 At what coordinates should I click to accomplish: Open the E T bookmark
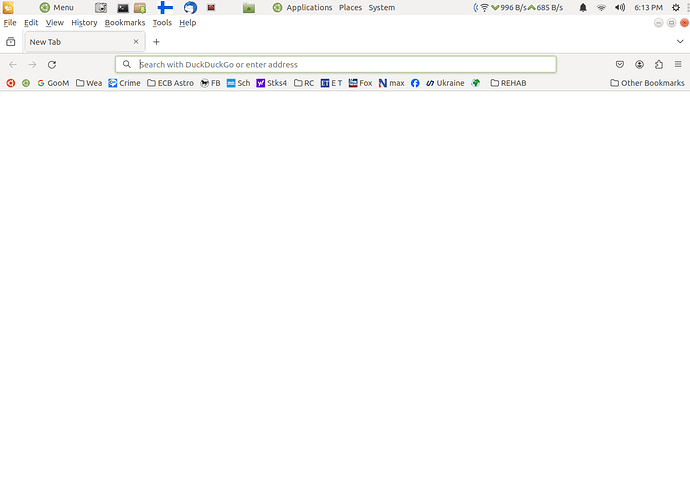[331, 83]
